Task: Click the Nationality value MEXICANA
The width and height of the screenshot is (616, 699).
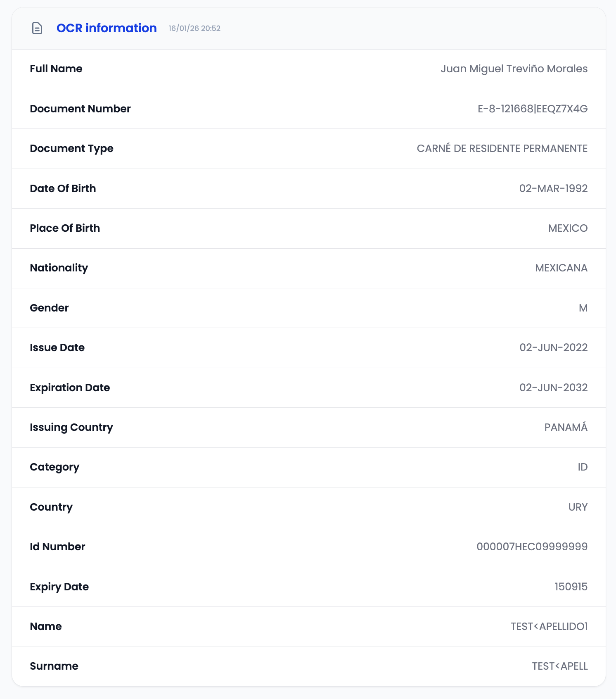Action: click(x=561, y=268)
